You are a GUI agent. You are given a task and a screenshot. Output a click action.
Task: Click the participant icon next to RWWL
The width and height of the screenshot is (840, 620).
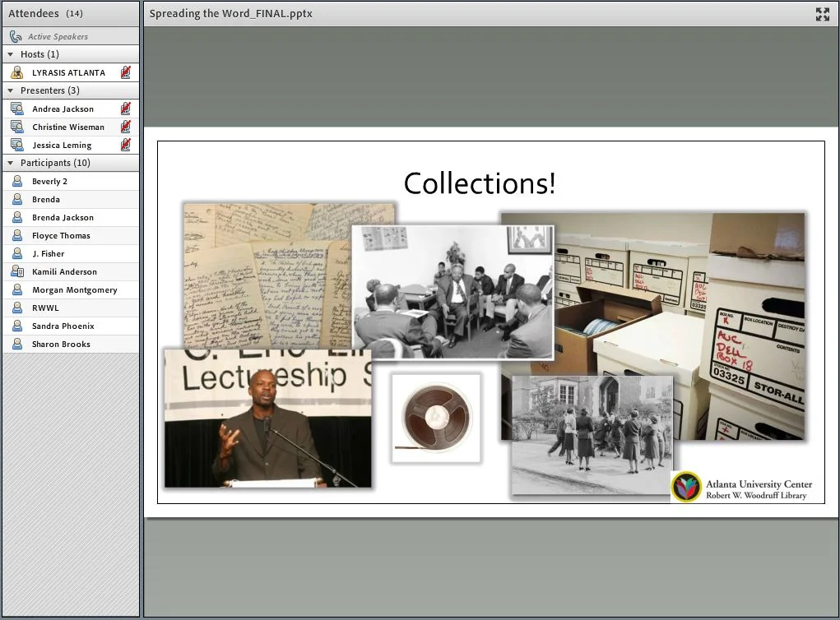tap(17, 308)
